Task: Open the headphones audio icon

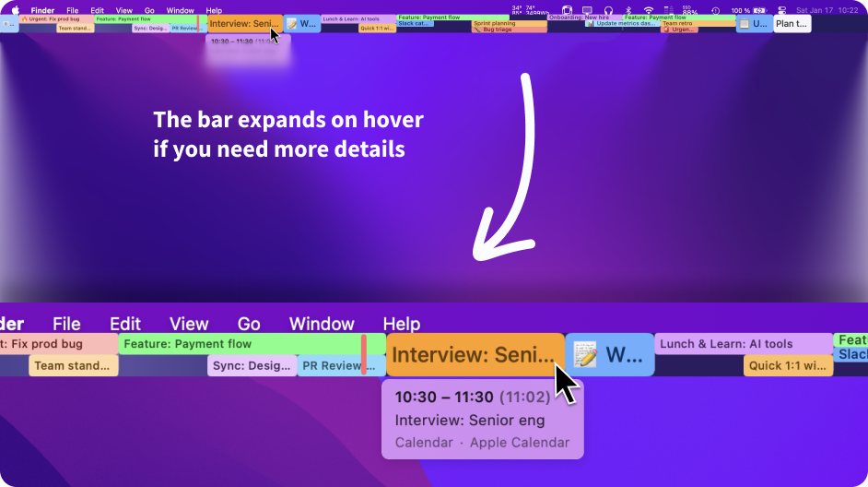Action: click(608, 10)
